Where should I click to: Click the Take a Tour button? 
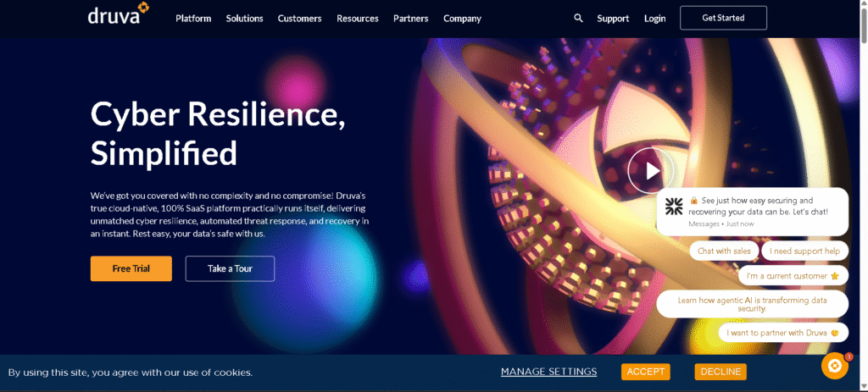[x=230, y=268]
